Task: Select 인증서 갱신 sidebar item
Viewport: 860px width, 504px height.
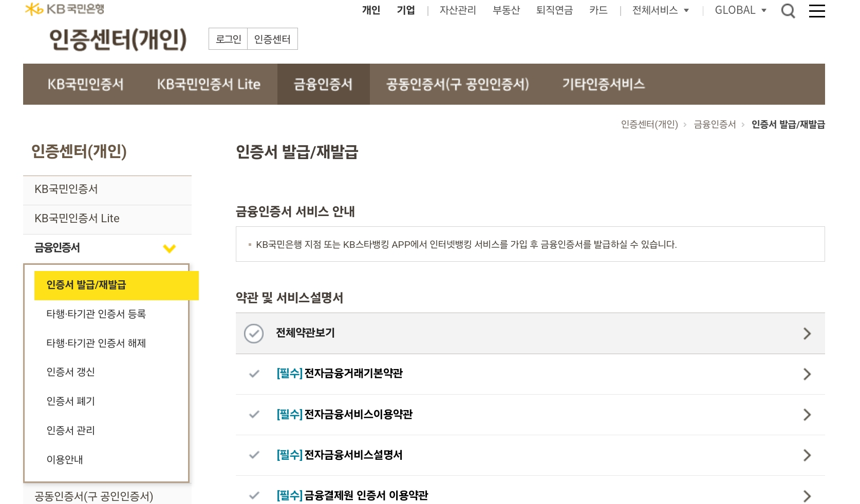Action: point(71,372)
